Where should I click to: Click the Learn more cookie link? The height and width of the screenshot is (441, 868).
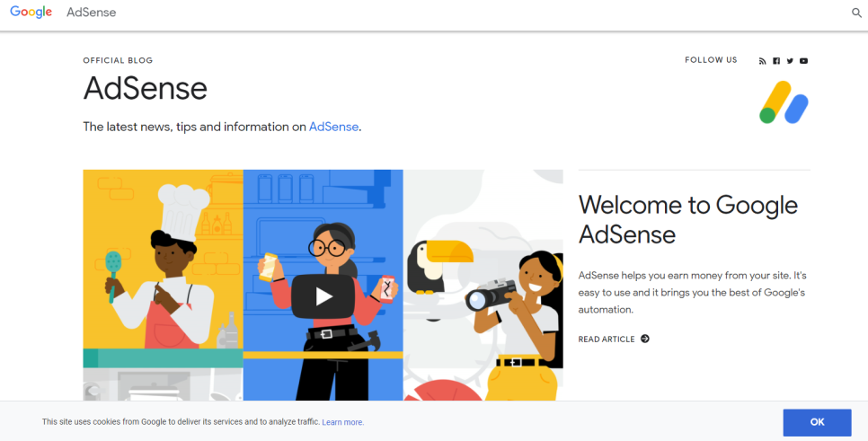[343, 422]
